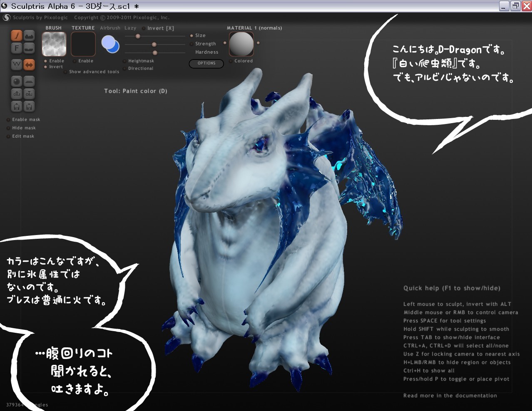Select the Paint color brush tool

(x=17, y=35)
